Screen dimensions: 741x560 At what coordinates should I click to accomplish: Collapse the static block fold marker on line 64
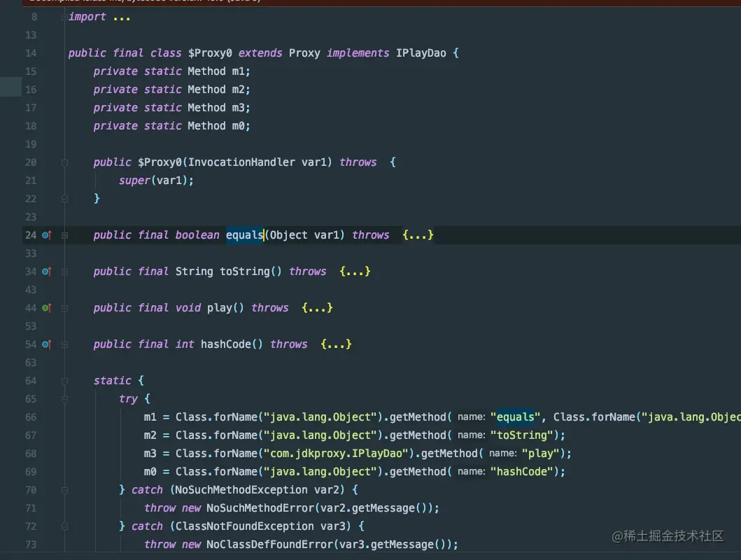coord(65,381)
